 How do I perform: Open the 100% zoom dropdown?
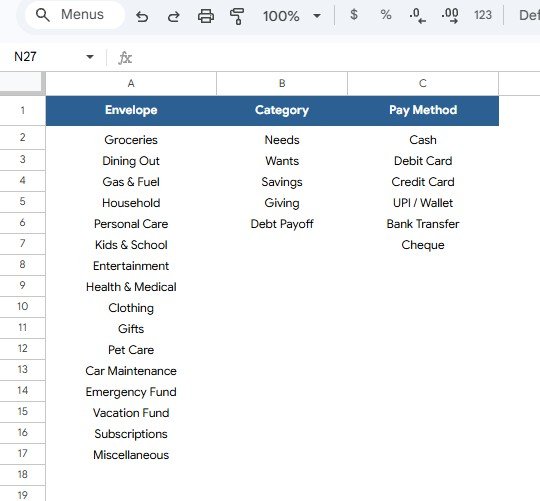[292, 16]
